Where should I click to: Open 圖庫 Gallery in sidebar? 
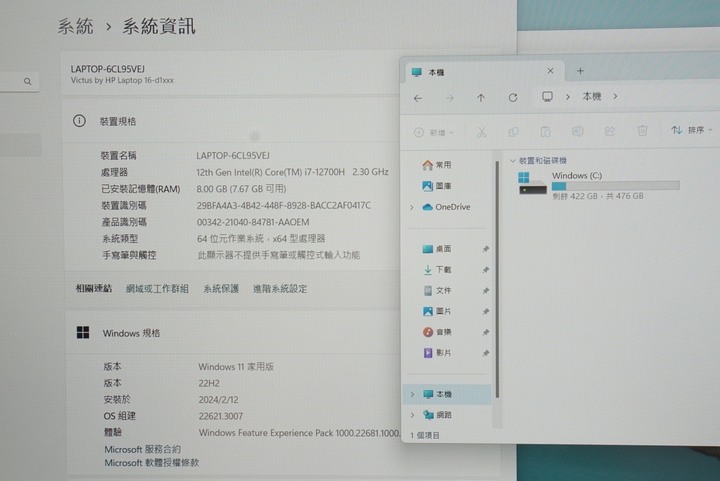pos(437,186)
